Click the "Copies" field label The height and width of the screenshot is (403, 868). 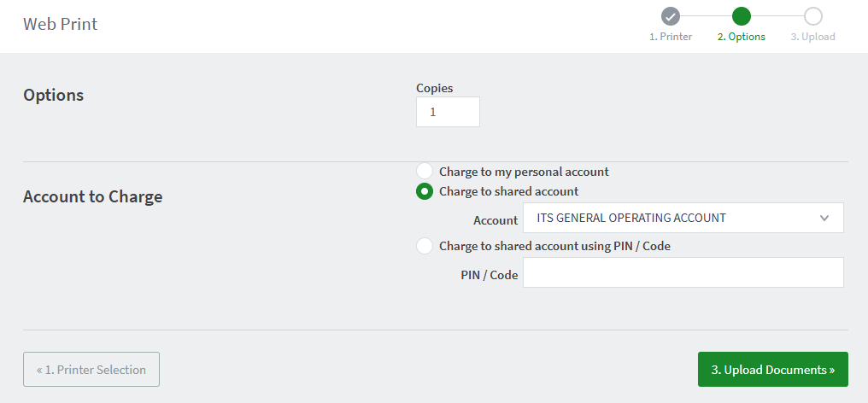(x=434, y=88)
